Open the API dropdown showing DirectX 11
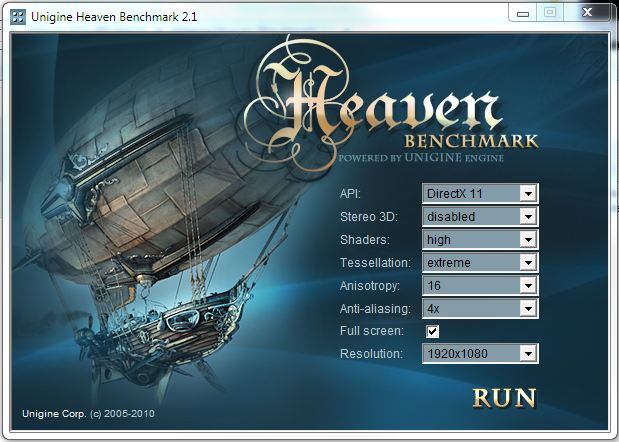This screenshot has height=442, width=619. [x=480, y=193]
